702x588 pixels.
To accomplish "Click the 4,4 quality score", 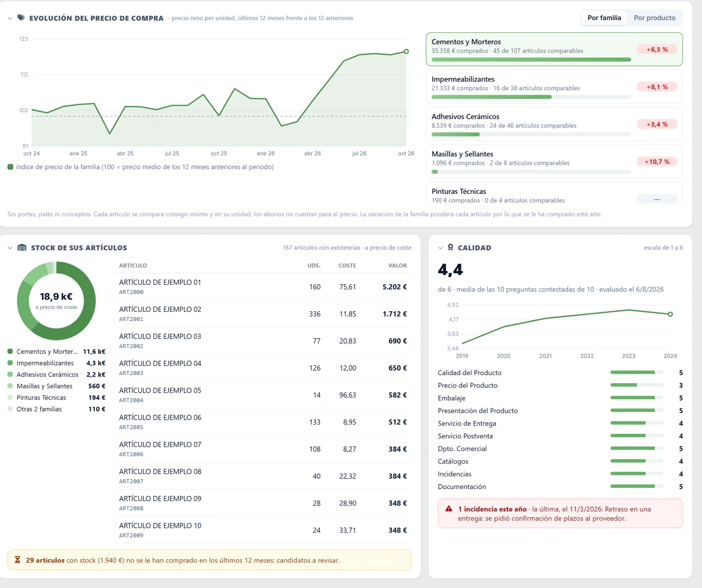I will (x=451, y=270).
